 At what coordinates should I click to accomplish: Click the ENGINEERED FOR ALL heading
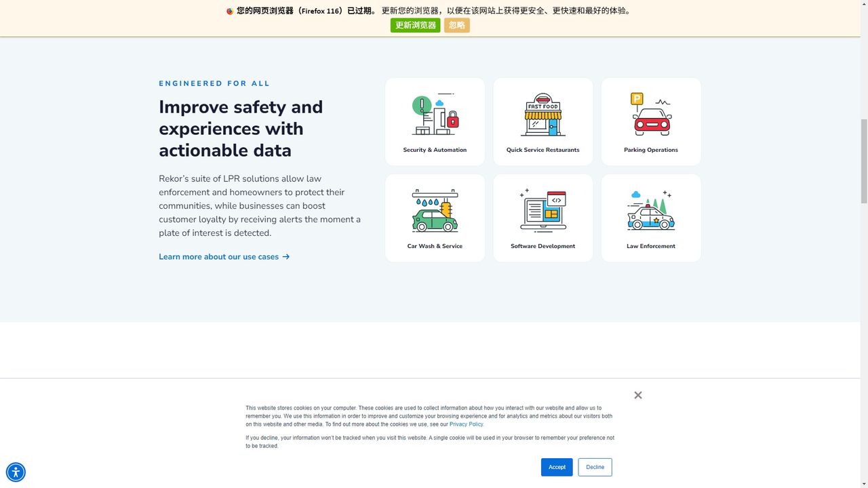tap(214, 83)
